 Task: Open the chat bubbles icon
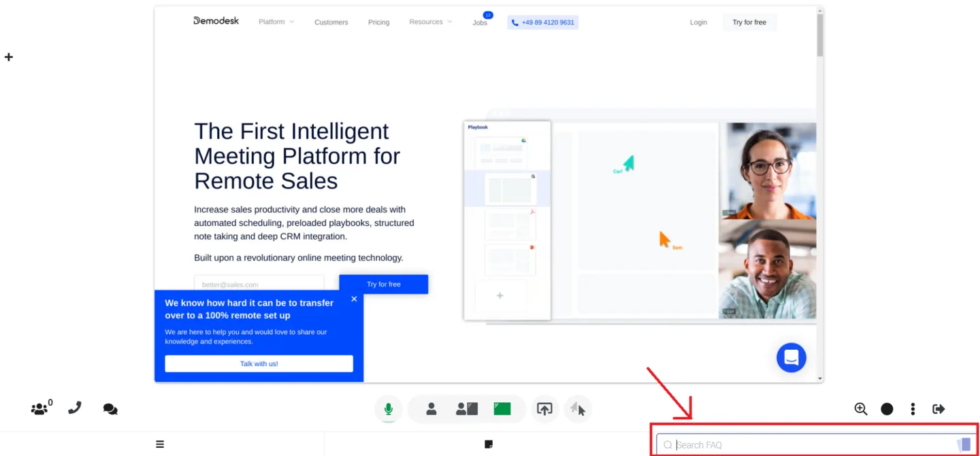(x=110, y=409)
